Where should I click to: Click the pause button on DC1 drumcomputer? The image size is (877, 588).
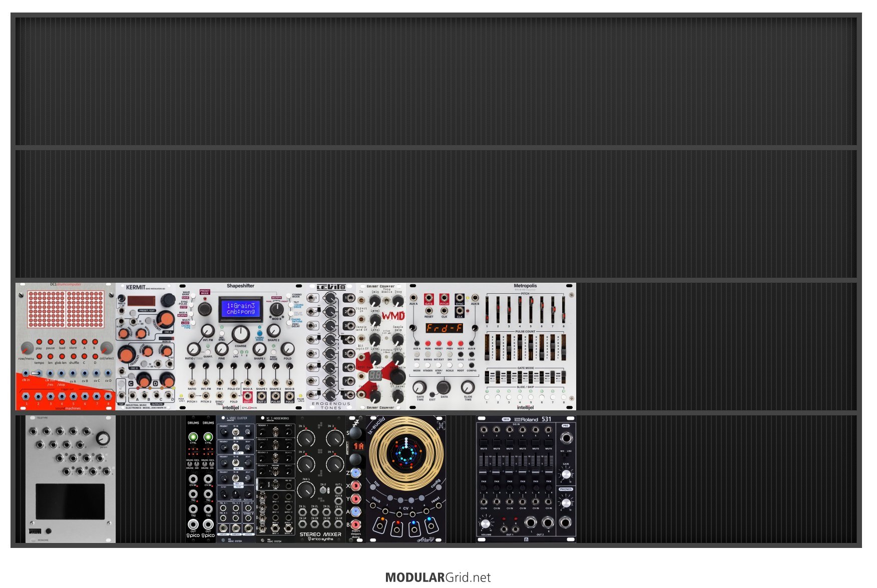(51, 342)
